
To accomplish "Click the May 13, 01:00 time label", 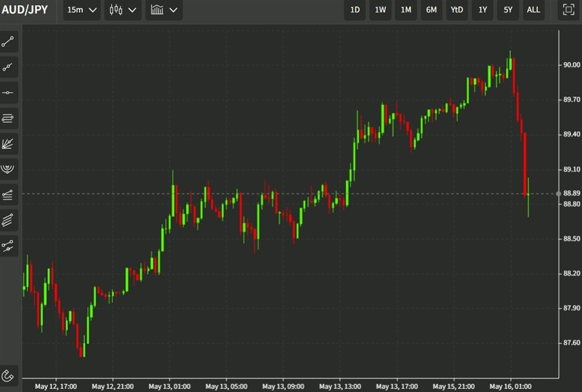I will (x=169, y=386).
